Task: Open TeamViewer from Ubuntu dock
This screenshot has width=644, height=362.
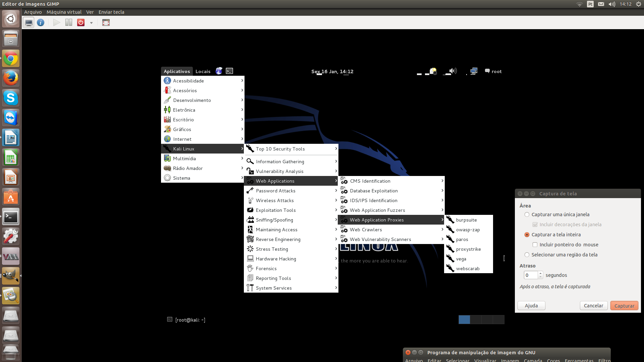Action: pos(11,118)
